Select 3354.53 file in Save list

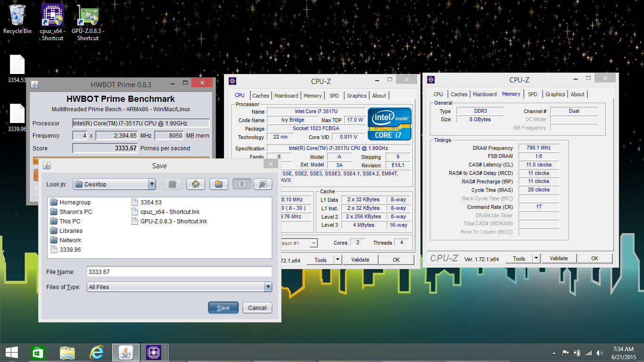click(x=147, y=202)
